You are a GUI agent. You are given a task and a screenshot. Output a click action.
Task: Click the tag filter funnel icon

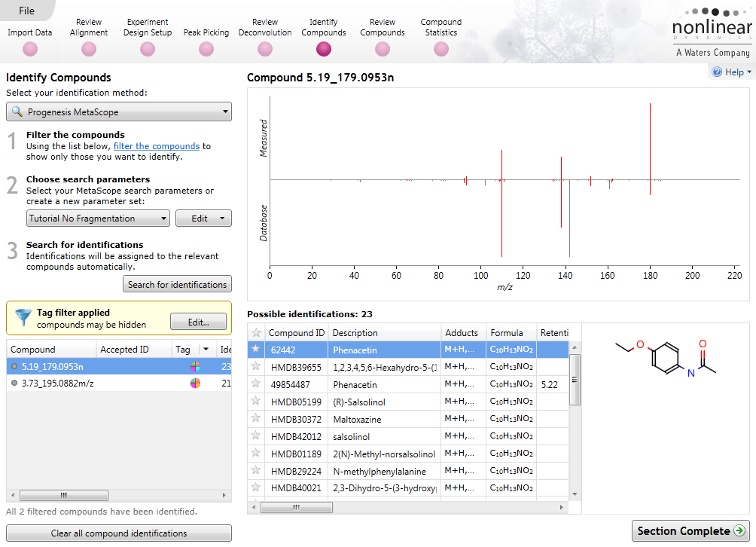[23, 317]
